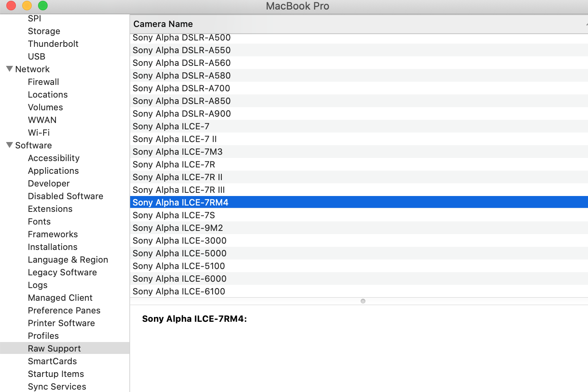This screenshot has width=588, height=392.
Task: Select Startup Items entry
Action: coord(56,374)
